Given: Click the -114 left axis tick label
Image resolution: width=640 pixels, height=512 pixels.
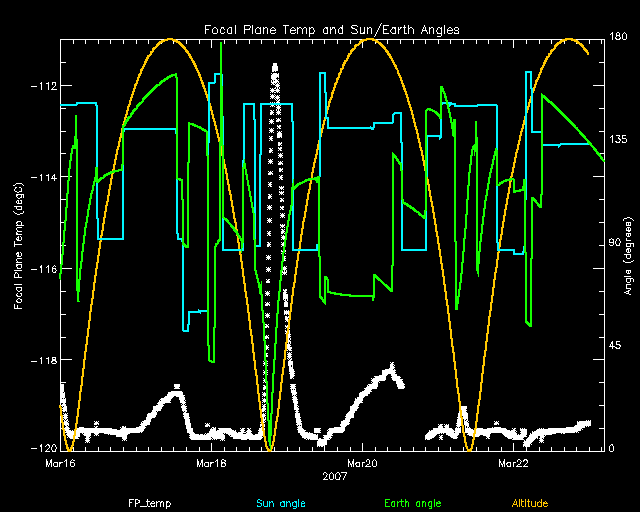Looking at the screenshot, I should (x=43, y=177).
